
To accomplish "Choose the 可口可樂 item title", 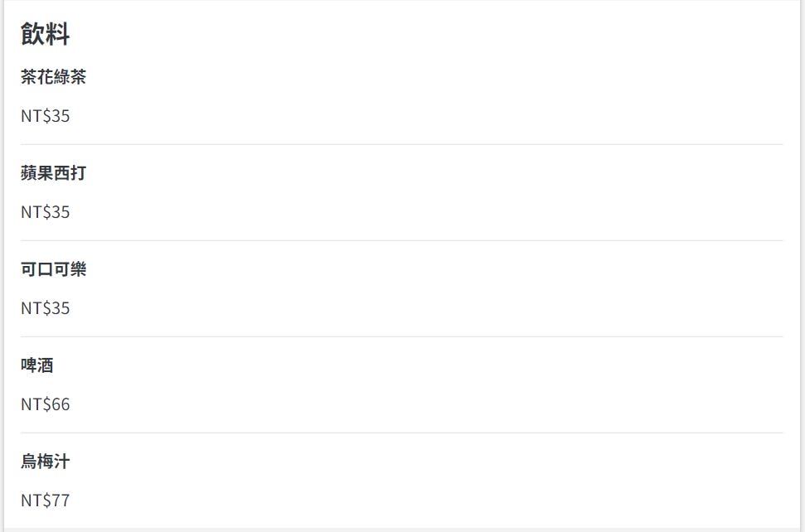I will [x=53, y=268].
